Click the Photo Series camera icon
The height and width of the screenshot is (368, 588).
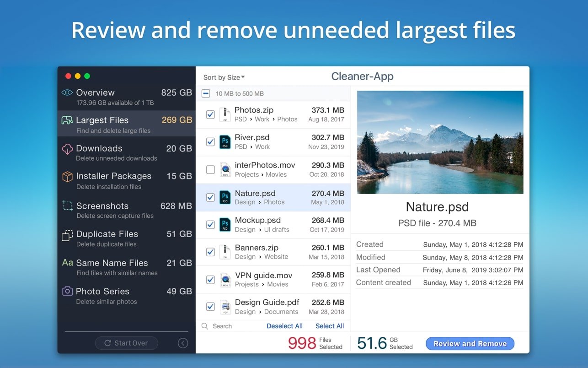pos(67,291)
